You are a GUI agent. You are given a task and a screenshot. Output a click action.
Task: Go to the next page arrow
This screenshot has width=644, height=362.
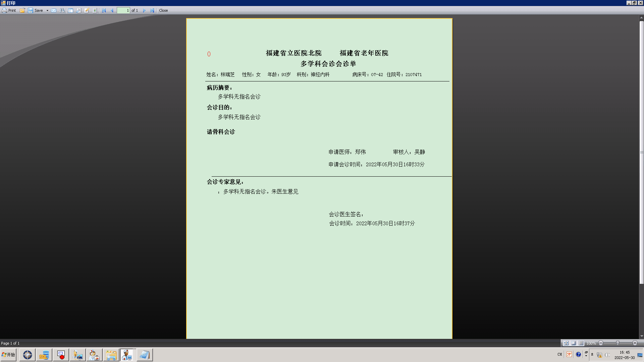pos(144,10)
